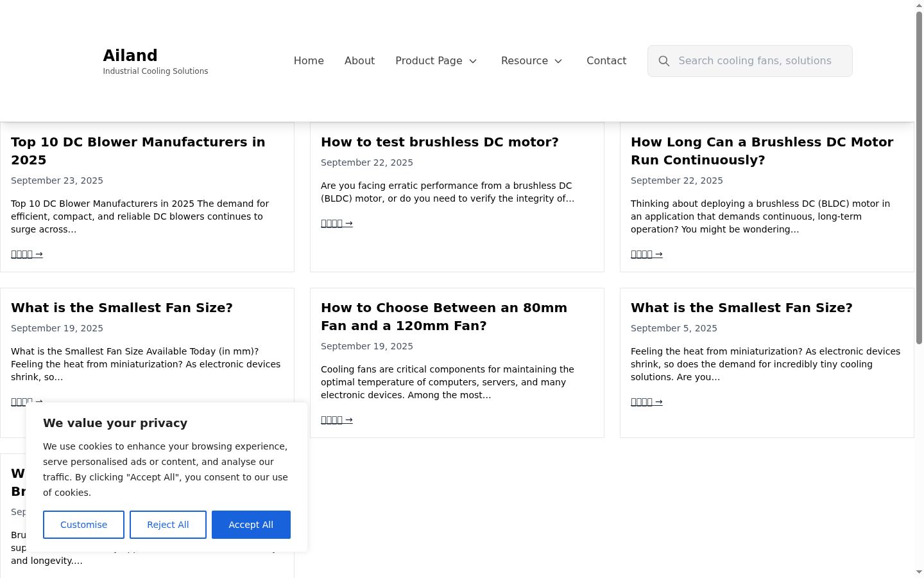This screenshot has height=578, width=924.
Task: Open the Customise cookie settings
Action: [x=83, y=525]
